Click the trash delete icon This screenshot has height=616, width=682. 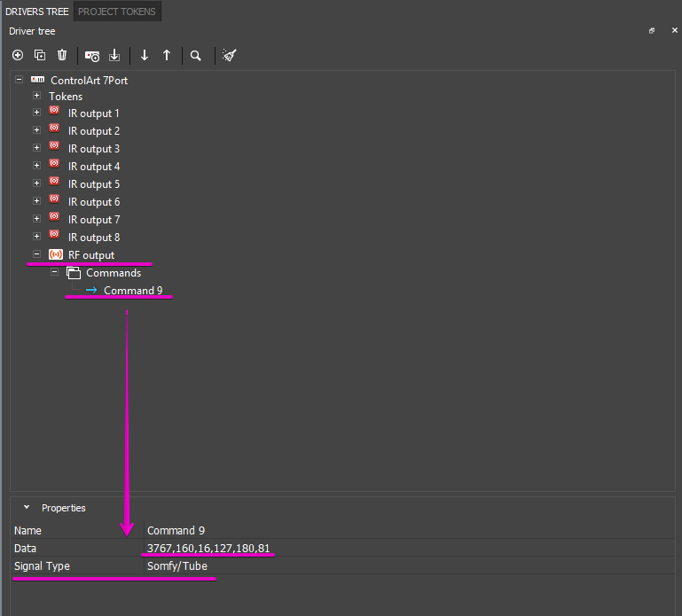62,55
